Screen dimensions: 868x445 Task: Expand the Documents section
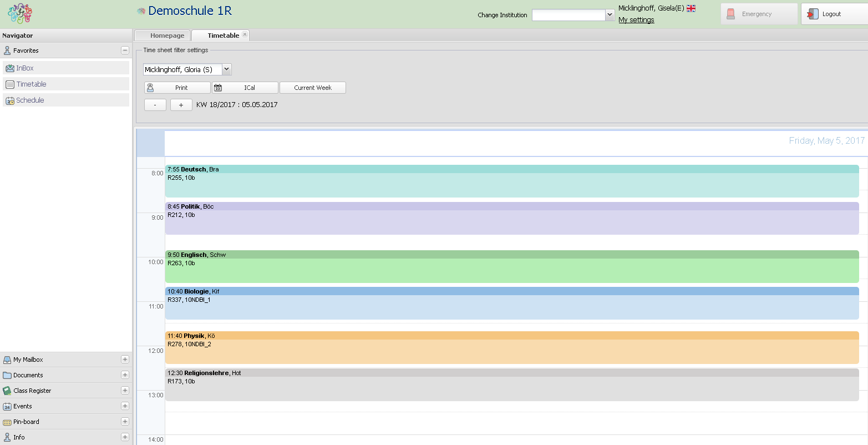click(x=125, y=375)
